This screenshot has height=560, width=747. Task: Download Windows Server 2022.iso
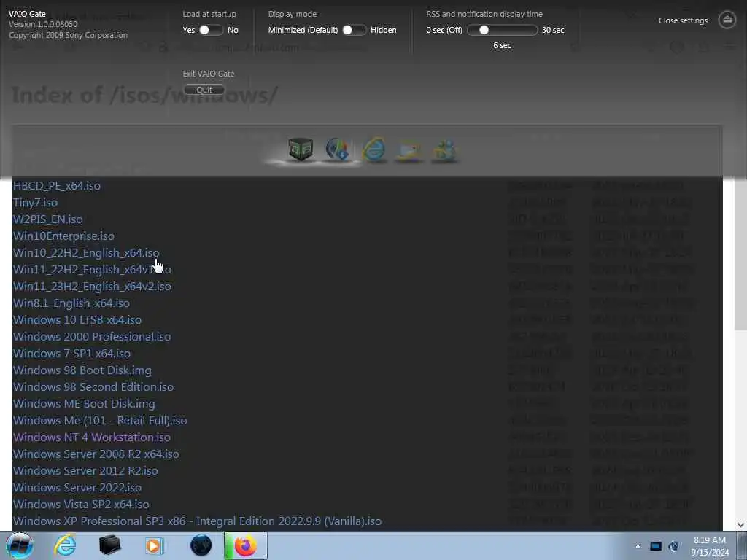pos(77,488)
